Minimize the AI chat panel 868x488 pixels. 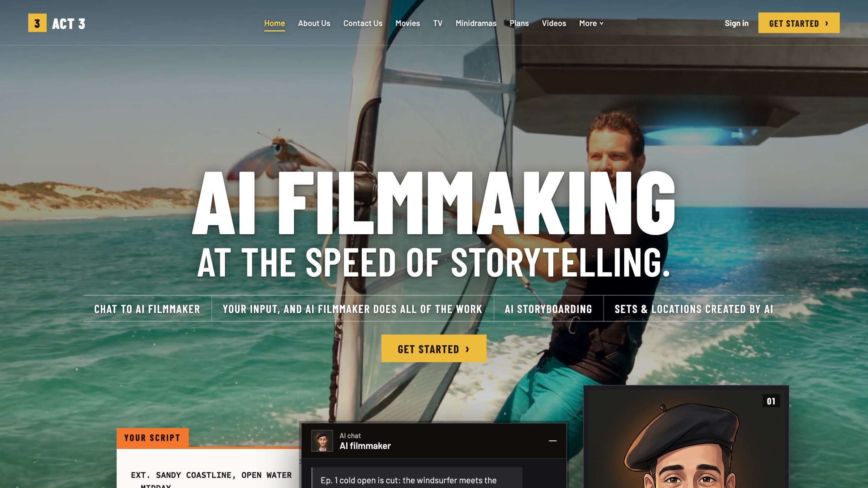click(x=553, y=441)
